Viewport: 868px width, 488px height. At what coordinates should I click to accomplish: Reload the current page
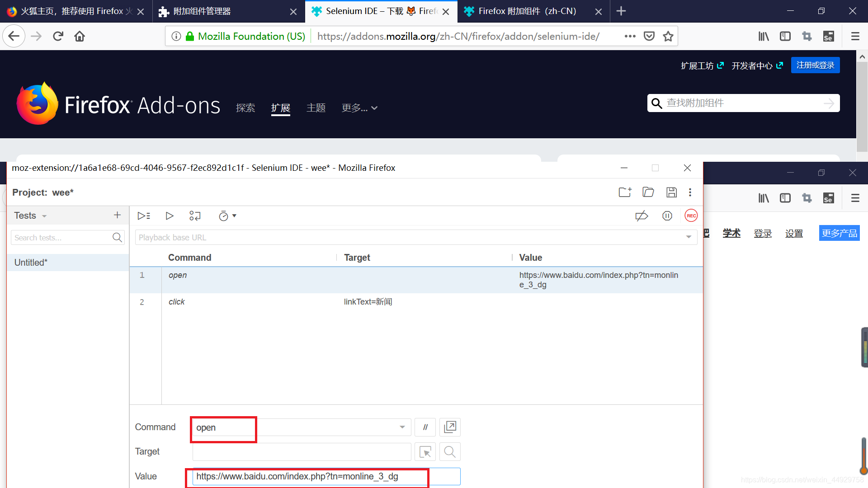(x=58, y=36)
